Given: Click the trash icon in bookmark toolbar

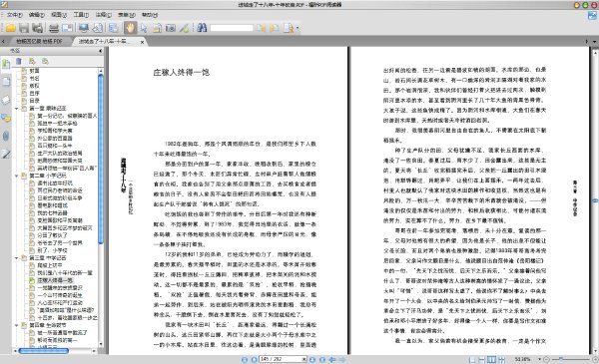Looking at the screenshot, I should [19, 61].
